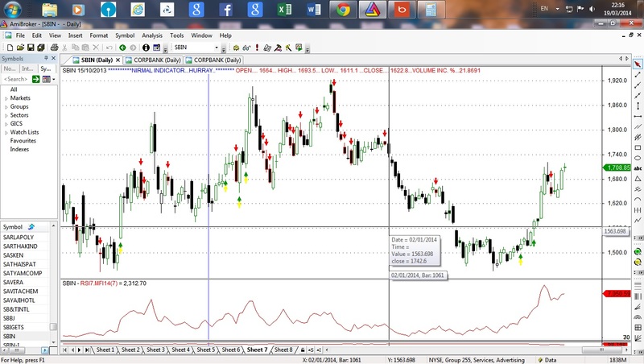Save with the floppy disk icon

tap(31, 48)
